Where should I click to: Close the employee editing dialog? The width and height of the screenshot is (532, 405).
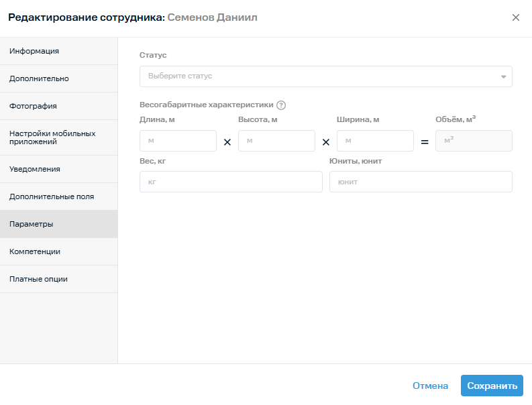[515, 17]
